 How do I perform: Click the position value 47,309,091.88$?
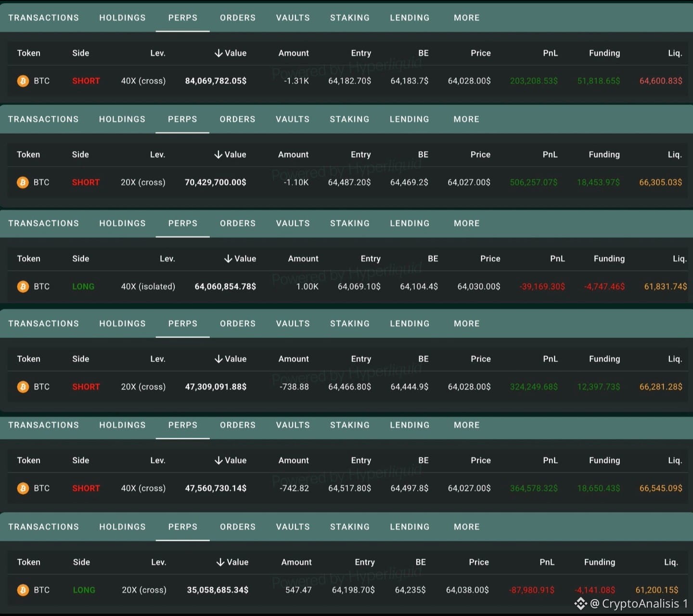click(216, 387)
